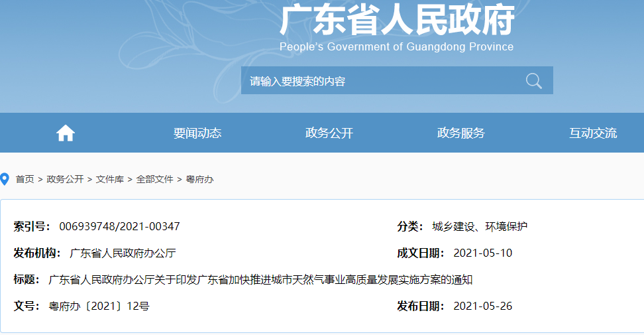Open the 政务公开 navigation menu

[x=329, y=133]
